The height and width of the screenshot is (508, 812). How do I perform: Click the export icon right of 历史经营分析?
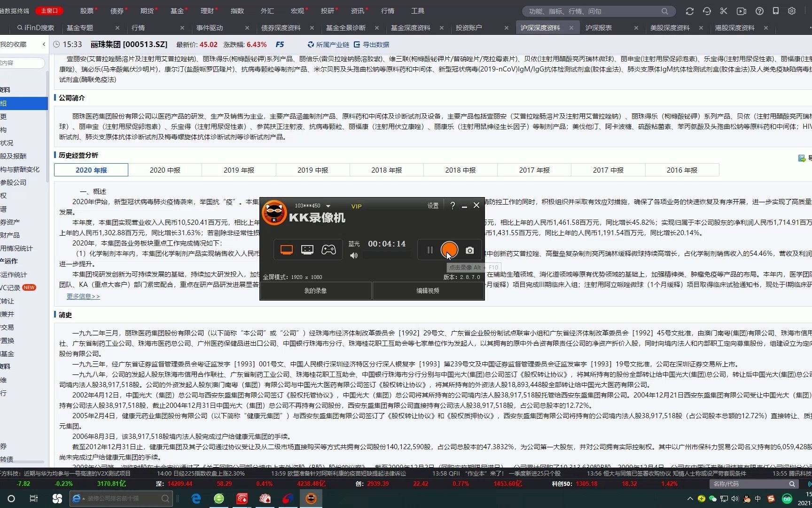[x=802, y=158]
